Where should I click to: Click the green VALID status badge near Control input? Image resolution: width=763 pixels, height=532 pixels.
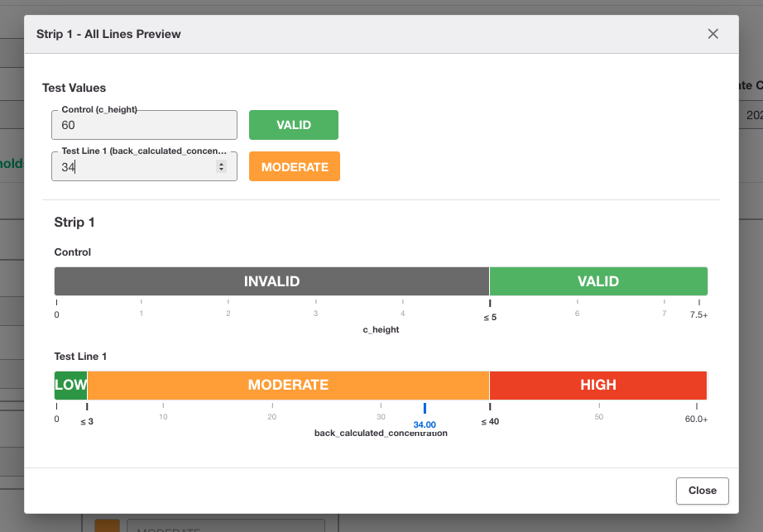[294, 125]
